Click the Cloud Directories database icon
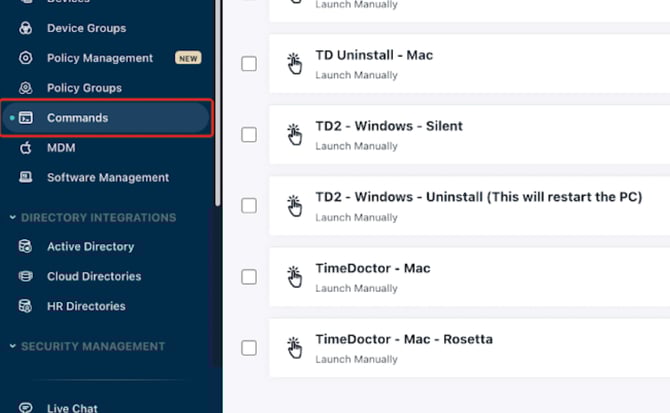670x413 pixels. click(x=25, y=276)
